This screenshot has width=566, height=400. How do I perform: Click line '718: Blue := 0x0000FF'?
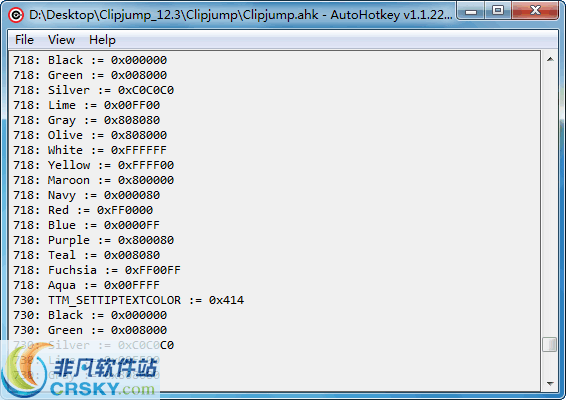tap(87, 225)
